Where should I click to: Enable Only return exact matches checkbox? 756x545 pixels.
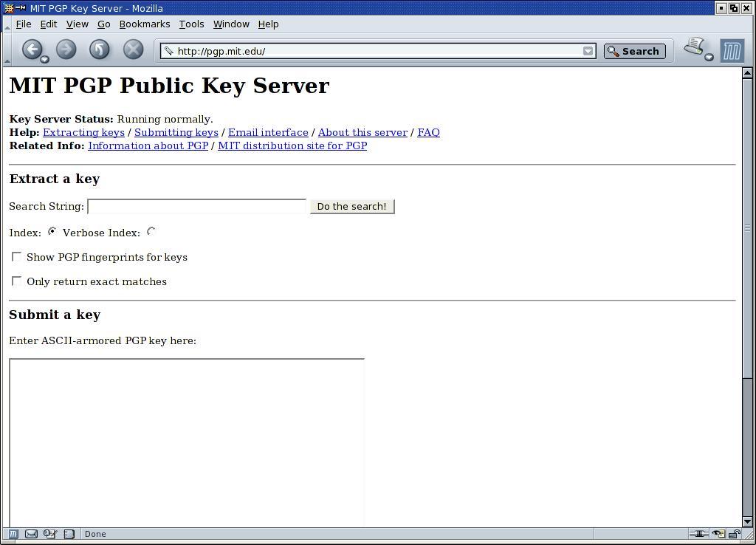coord(16,281)
